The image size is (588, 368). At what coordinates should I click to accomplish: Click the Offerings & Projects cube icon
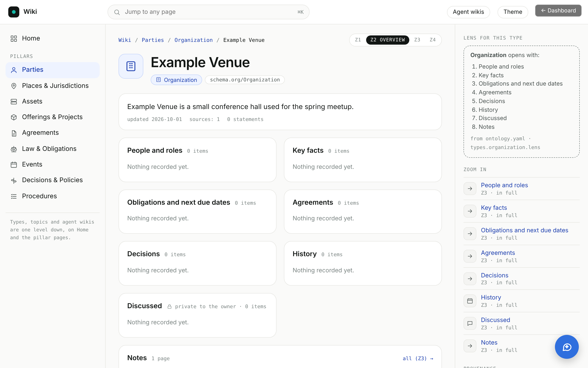click(14, 117)
